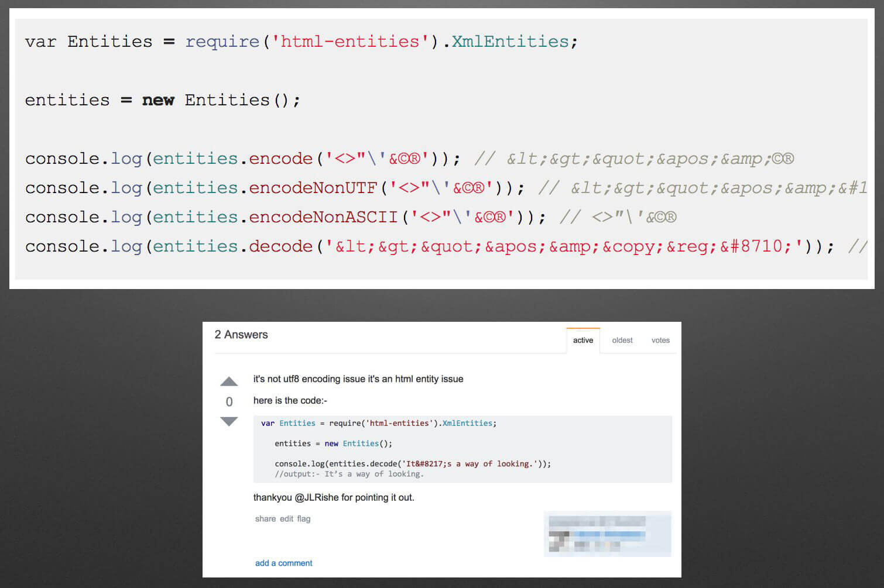Click the blurred user profile card
The width and height of the screenshot is (884, 588).
pyautogui.click(x=607, y=534)
